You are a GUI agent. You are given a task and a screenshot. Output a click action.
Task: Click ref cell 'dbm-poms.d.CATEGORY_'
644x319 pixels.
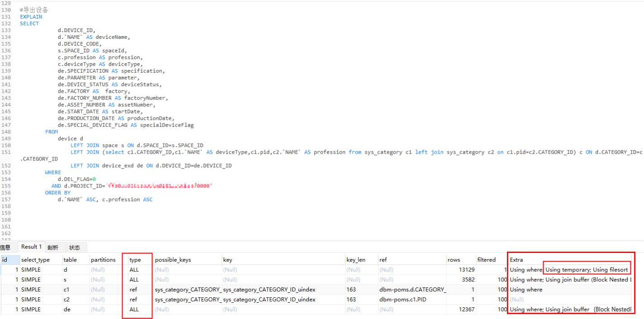(x=412, y=290)
